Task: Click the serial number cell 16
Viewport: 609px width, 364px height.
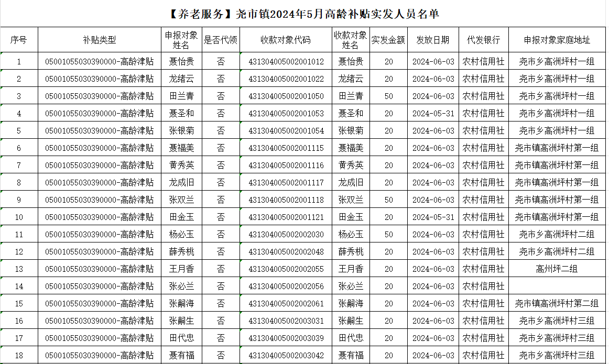Action: point(19,321)
